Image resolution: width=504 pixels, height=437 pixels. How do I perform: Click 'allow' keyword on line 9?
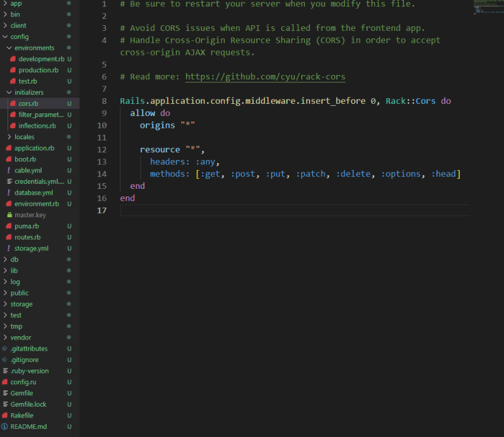pyautogui.click(x=142, y=113)
